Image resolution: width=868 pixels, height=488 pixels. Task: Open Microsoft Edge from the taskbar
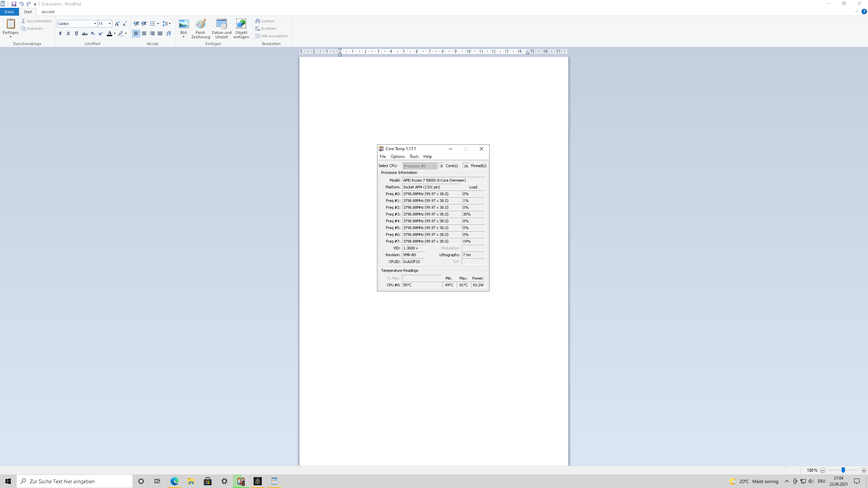[x=174, y=481]
